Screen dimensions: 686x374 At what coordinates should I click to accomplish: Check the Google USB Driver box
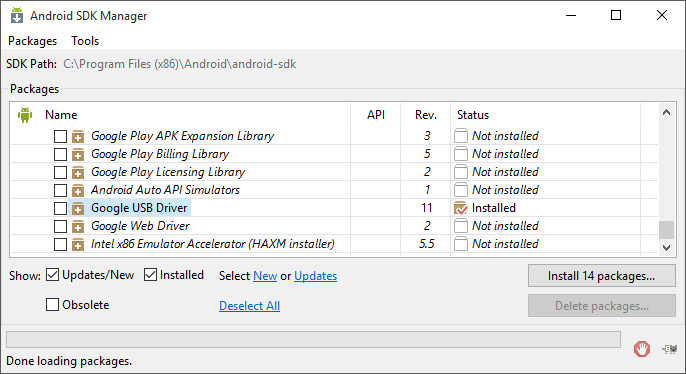[x=60, y=208]
